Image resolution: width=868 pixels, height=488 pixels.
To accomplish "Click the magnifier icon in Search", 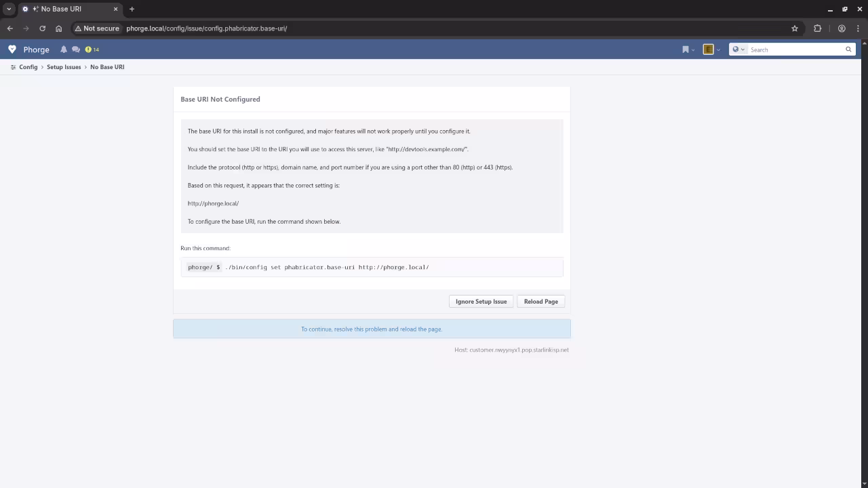I will point(848,49).
